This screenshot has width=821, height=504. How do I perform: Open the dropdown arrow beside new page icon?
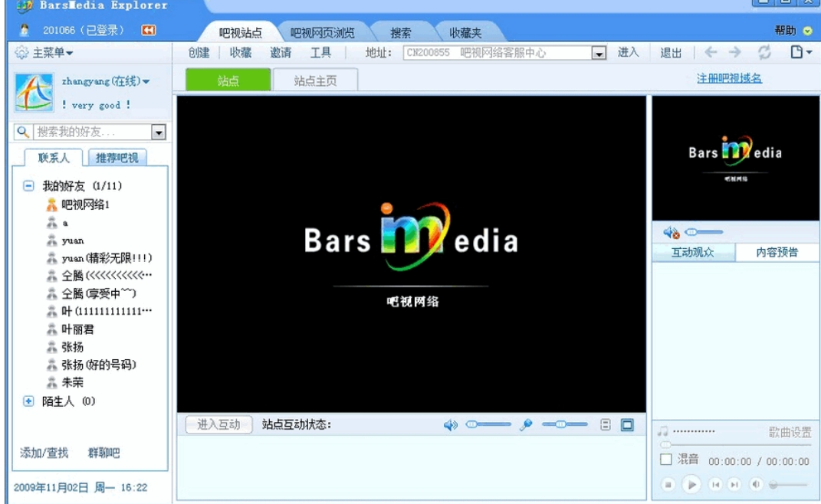point(810,52)
